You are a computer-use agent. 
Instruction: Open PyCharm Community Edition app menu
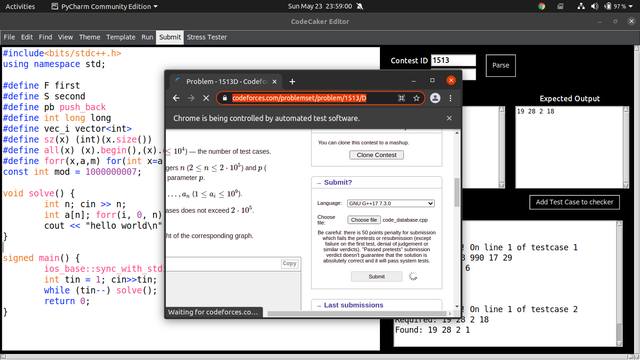click(x=104, y=7)
